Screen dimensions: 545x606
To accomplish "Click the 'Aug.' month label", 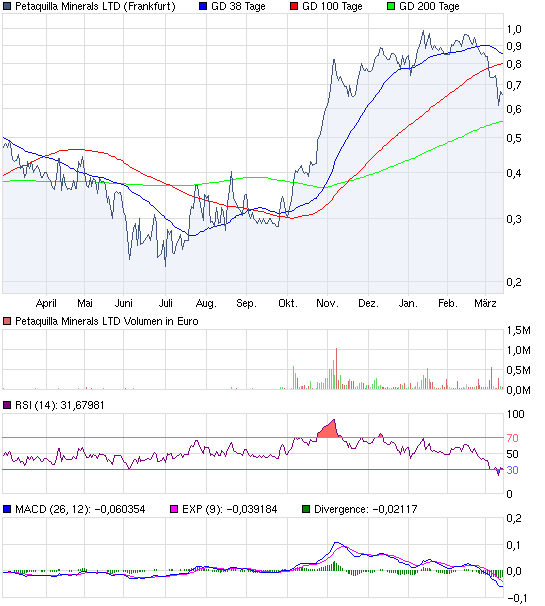I will [x=206, y=303].
